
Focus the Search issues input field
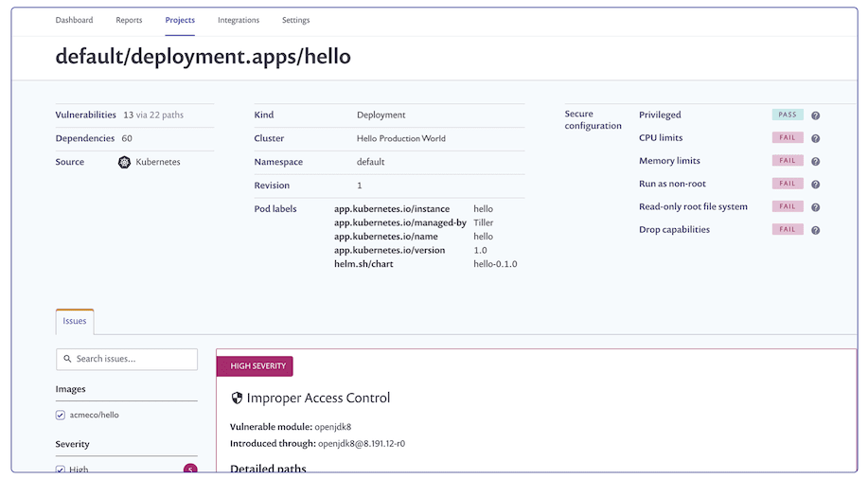click(127, 360)
